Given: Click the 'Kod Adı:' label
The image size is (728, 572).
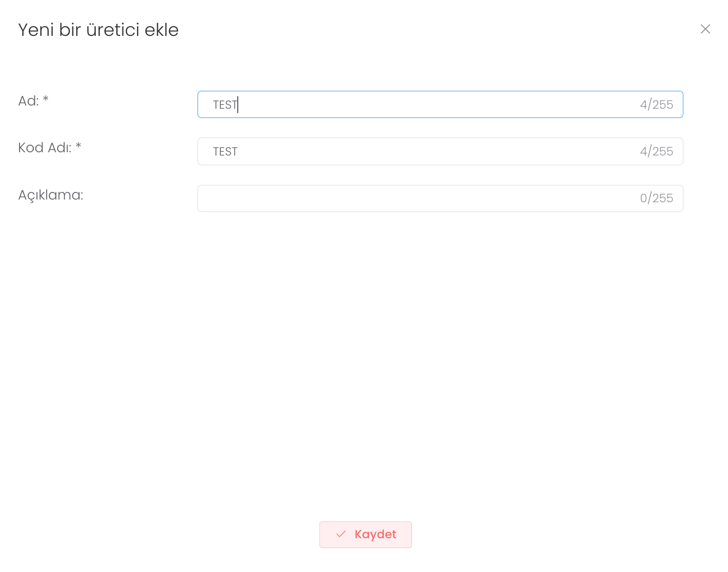Looking at the screenshot, I should pyautogui.click(x=45, y=148).
